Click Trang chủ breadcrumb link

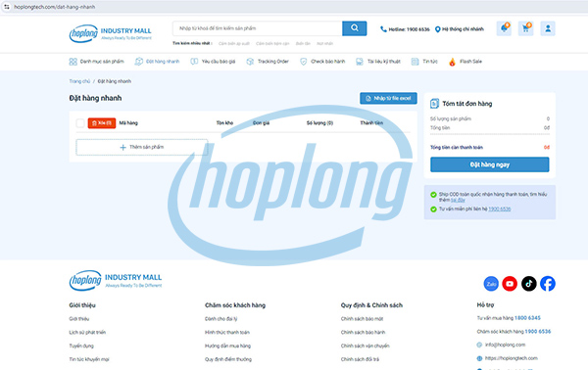(79, 81)
